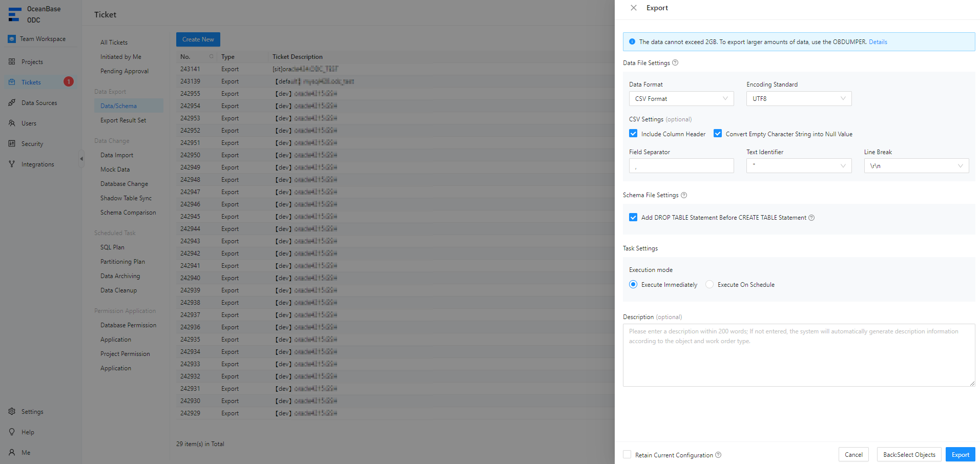Open the Line Break dropdown
Screen dimensions: 980x464
916,166
